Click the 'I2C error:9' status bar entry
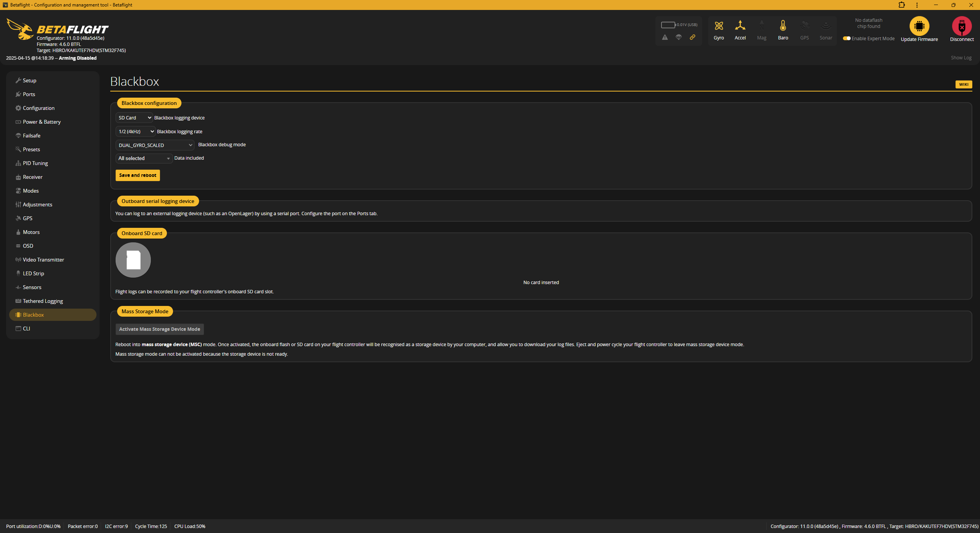This screenshot has width=980, height=533. [x=116, y=526]
